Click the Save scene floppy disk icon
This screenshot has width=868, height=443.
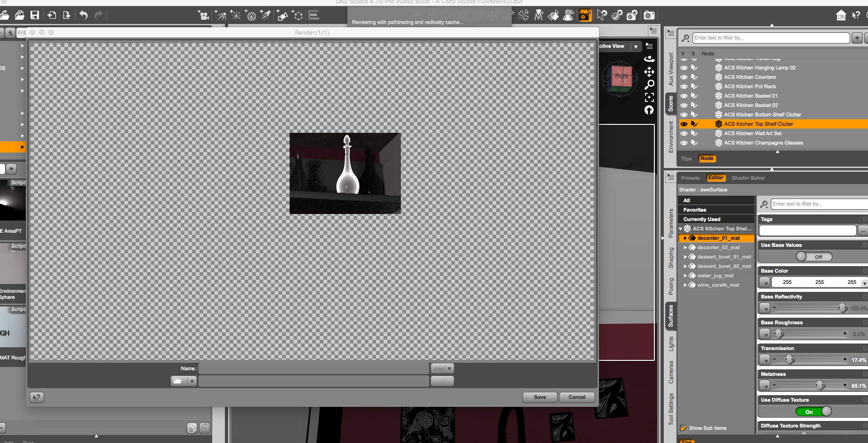click(35, 15)
